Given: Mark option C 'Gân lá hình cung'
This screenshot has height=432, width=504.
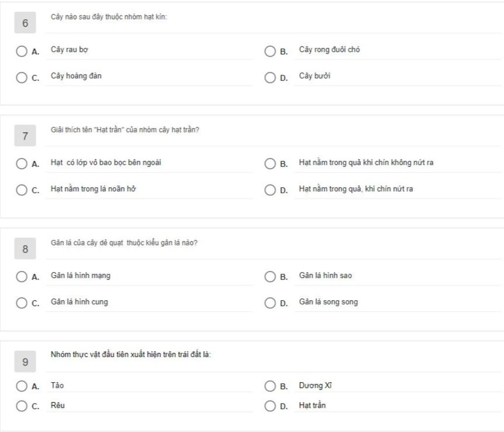Looking at the screenshot, I should [21, 303].
